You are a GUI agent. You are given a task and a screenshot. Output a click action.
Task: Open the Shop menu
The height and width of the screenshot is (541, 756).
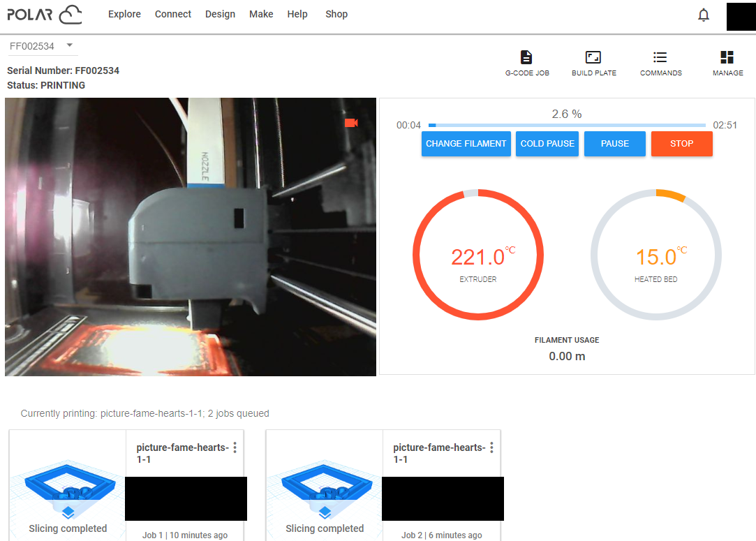[x=336, y=15]
